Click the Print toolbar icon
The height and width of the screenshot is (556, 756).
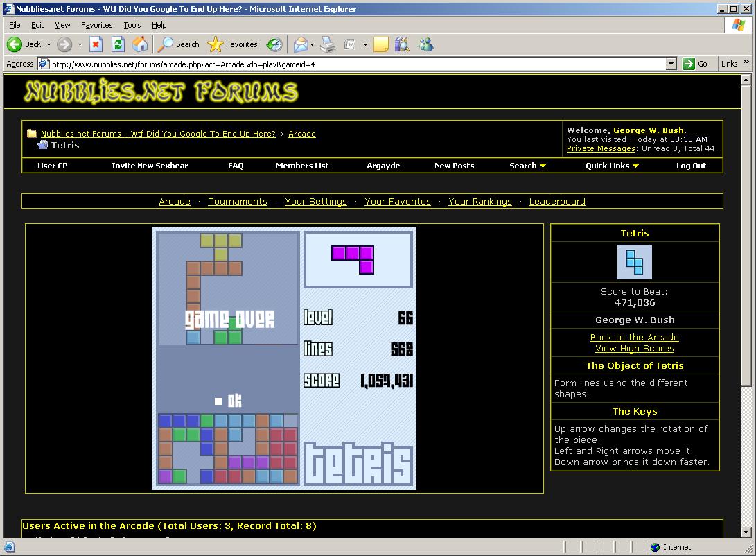click(328, 44)
